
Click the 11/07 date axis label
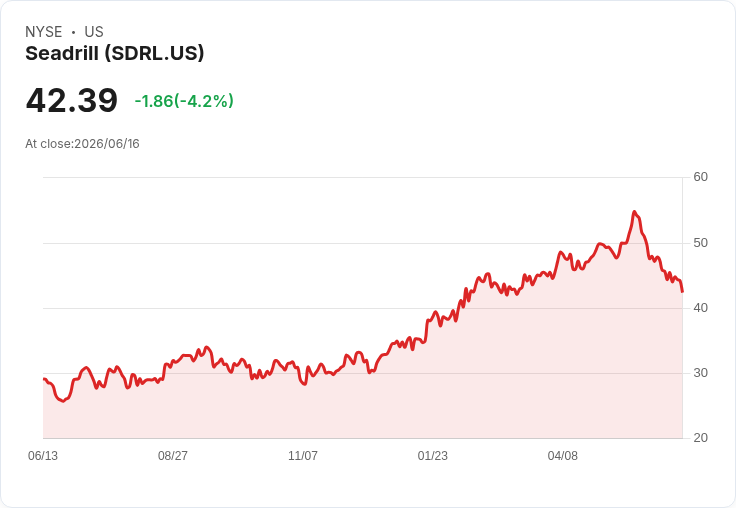point(303,456)
